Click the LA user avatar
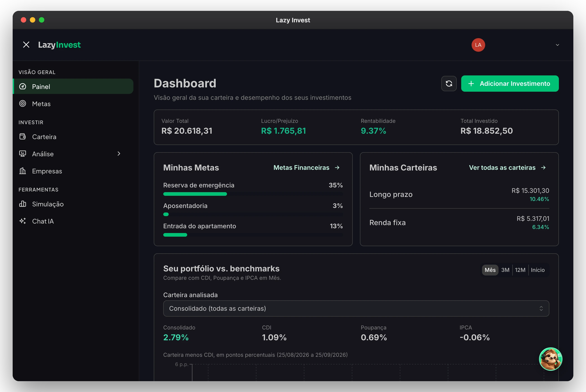 [478, 45]
